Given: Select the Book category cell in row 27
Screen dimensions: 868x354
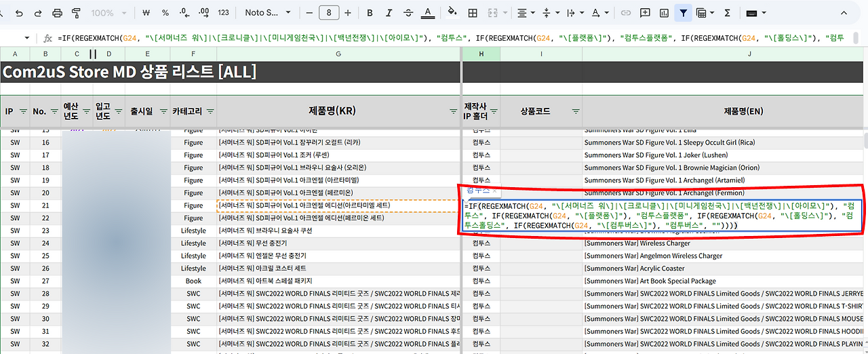Looking at the screenshot, I should point(193,281).
